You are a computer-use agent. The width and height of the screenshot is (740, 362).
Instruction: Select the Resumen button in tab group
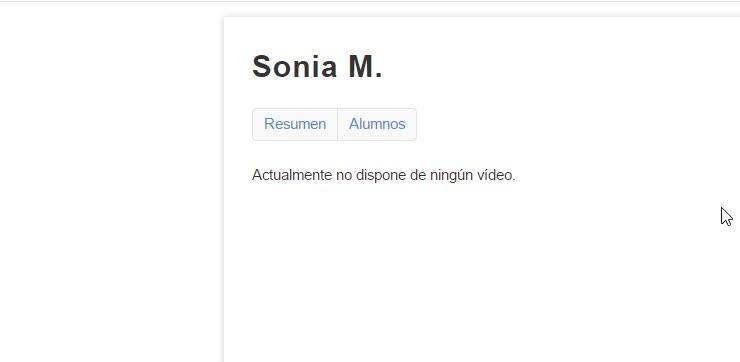click(x=295, y=124)
